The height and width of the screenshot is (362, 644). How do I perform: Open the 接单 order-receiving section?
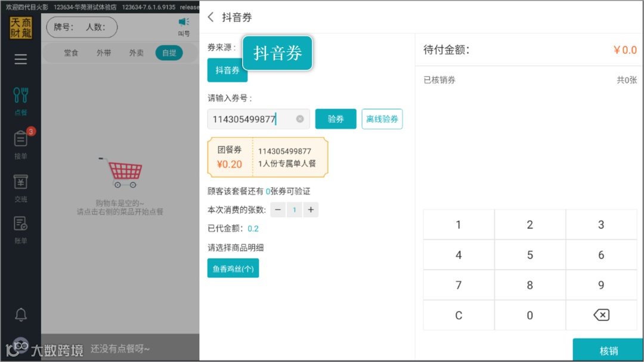tap(20, 145)
